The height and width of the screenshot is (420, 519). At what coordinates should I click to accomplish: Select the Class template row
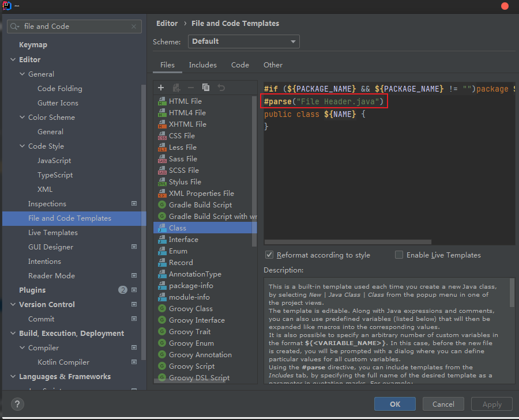tap(205, 228)
